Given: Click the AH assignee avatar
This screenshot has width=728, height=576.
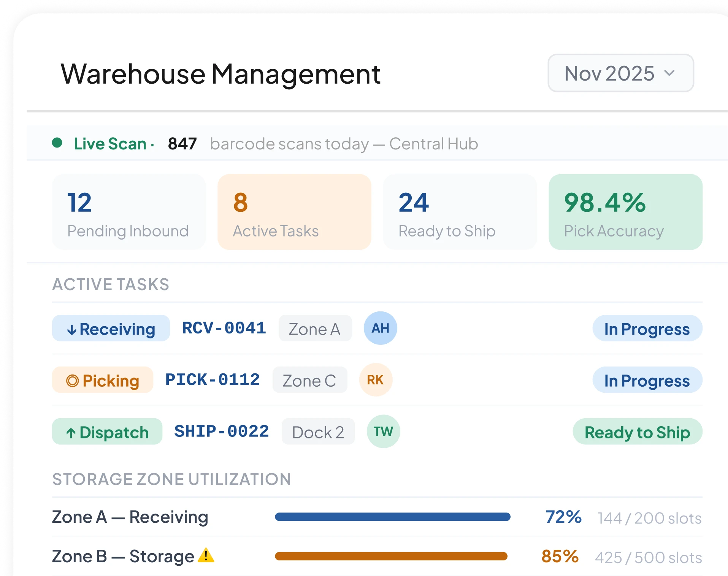Looking at the screenshot, I should [x=381, y=328].
